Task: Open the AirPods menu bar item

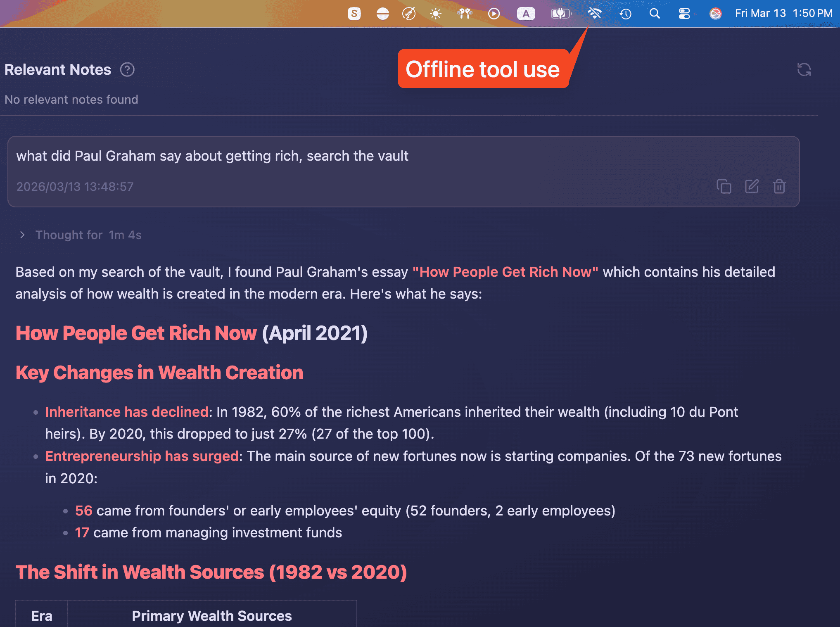Action: pyautogui.click(x=465, y=14)
